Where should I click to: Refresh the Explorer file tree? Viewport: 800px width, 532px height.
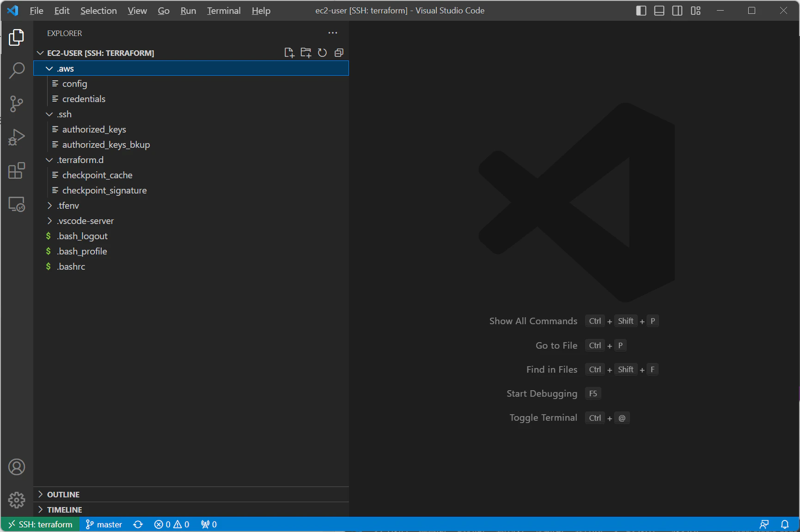[x=322, y=53]
